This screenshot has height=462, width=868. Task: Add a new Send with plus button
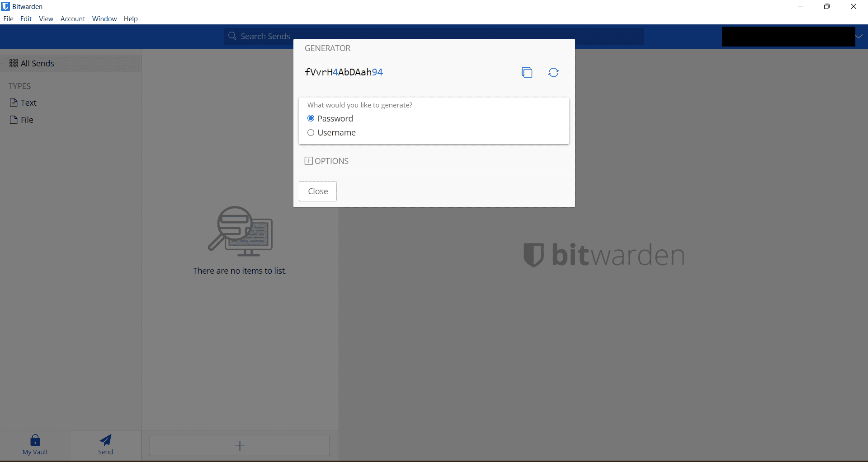(240, 446)
